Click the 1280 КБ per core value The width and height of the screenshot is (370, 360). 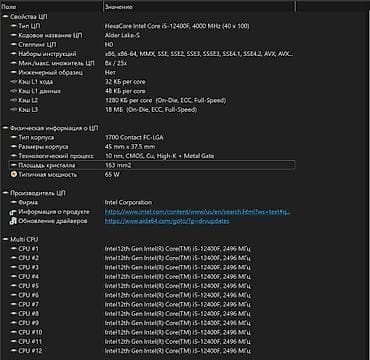[165, 100]
